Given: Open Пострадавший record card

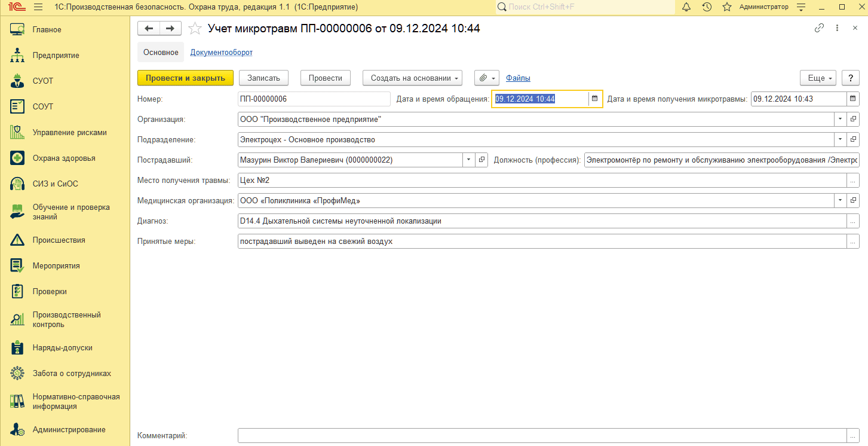Looking at the screenshot, I should point(481,160).
